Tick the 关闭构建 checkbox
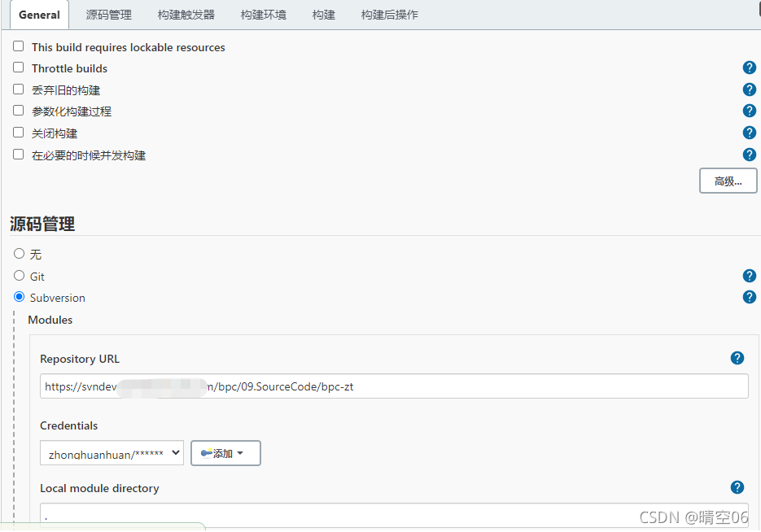Image resolution: width=761 pixels, height=532 pixels. pos(19,133)
